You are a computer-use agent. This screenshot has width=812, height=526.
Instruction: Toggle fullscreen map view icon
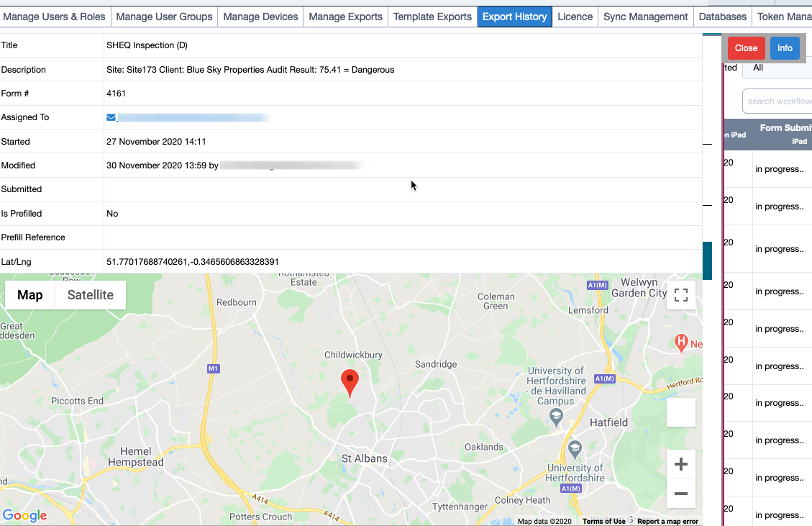(x=681, y=295)
